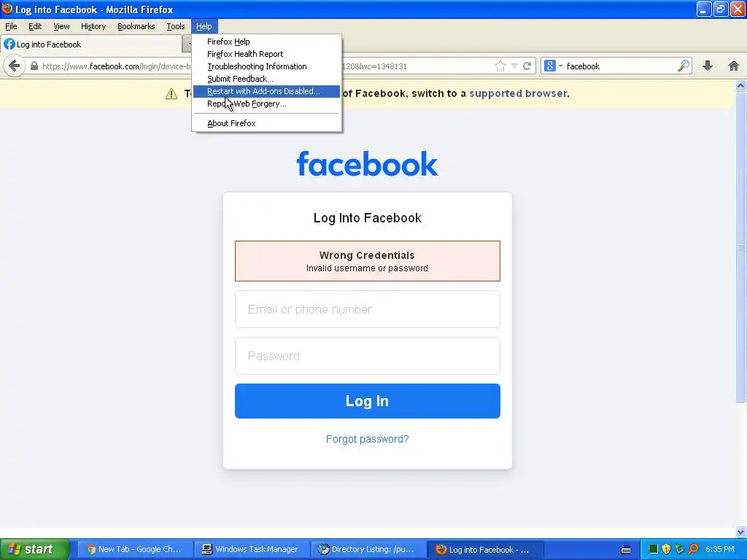Click the Wrong Credentials error message
747x560 pixels.
tap(368, 261)
